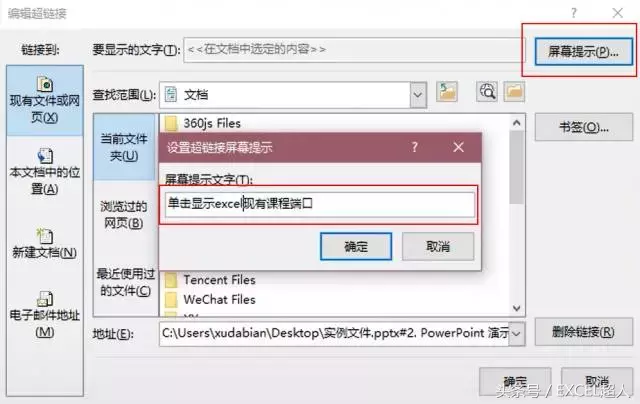Switch to Browsed Pages (浏览过的网页) tab

point(124,215)
